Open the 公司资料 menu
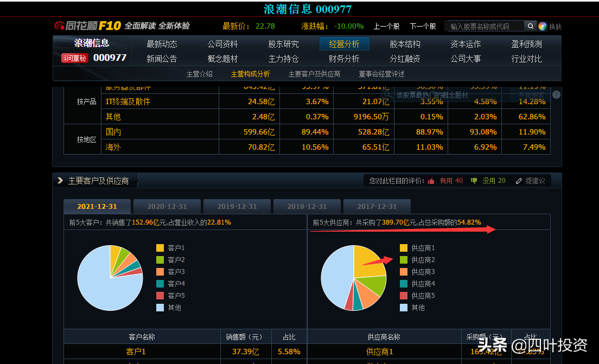599x364 pixels. pyautogui.click(x=222, y=44)
